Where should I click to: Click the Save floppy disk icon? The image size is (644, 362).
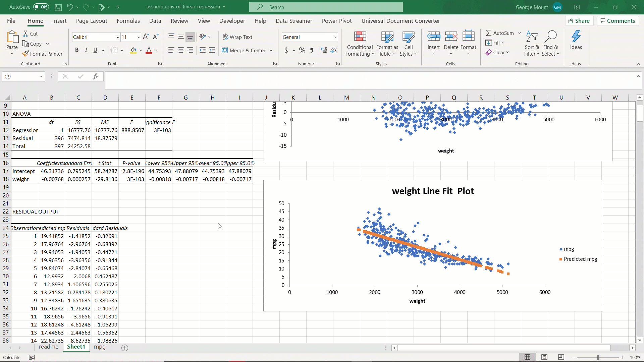click(x=58, y=7)
